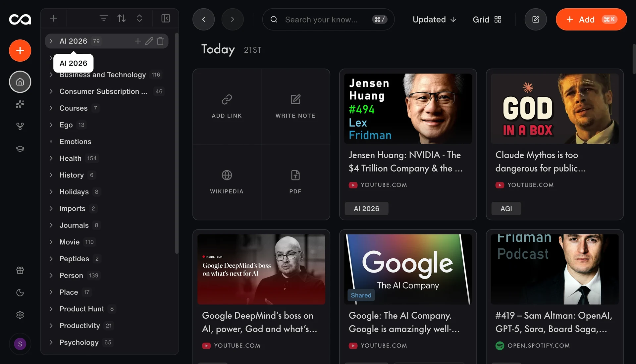Click the AI 2026 tag on Jensen Huang card
636x364 pixels.
point(366,209)
